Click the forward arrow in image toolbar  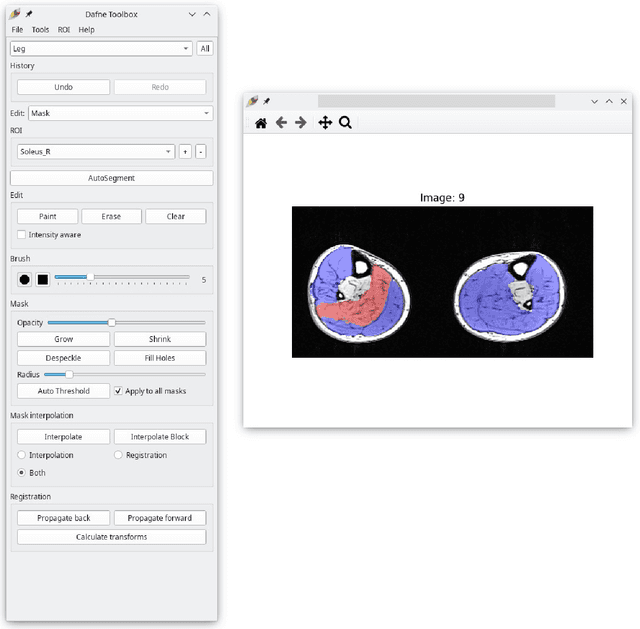point(300,123)
